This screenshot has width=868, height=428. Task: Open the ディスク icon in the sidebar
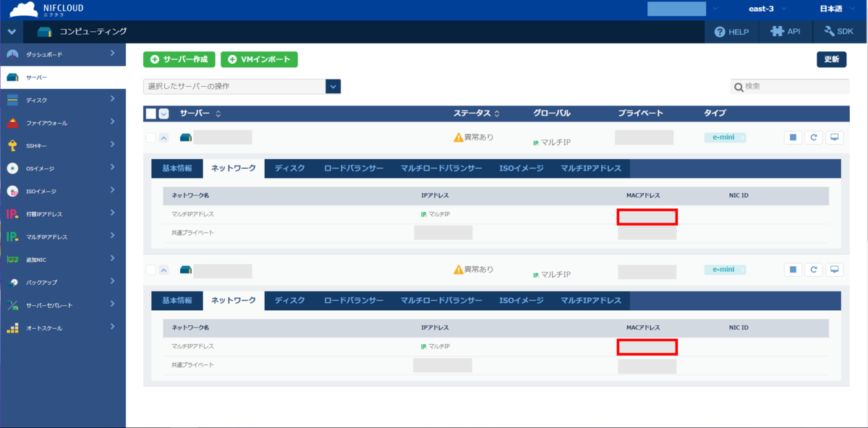click(x=12, y=100)
